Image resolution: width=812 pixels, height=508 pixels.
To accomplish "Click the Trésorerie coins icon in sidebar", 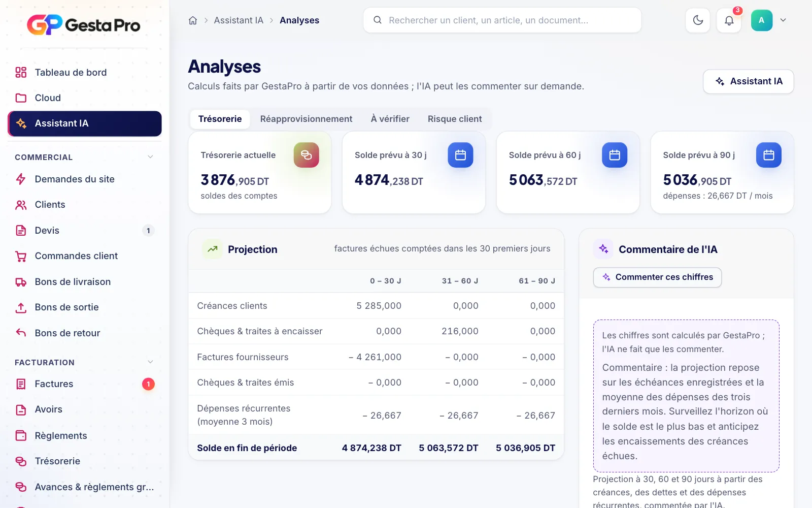I will [x=21, y=461].
